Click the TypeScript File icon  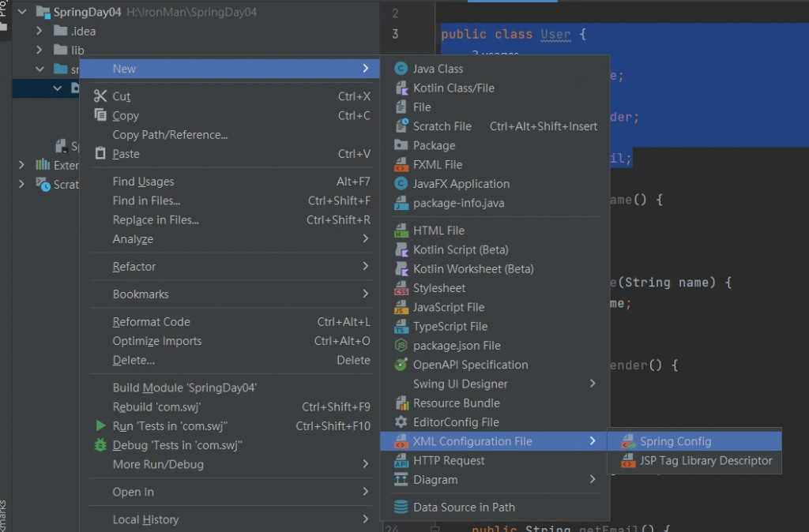click(401, 326)
